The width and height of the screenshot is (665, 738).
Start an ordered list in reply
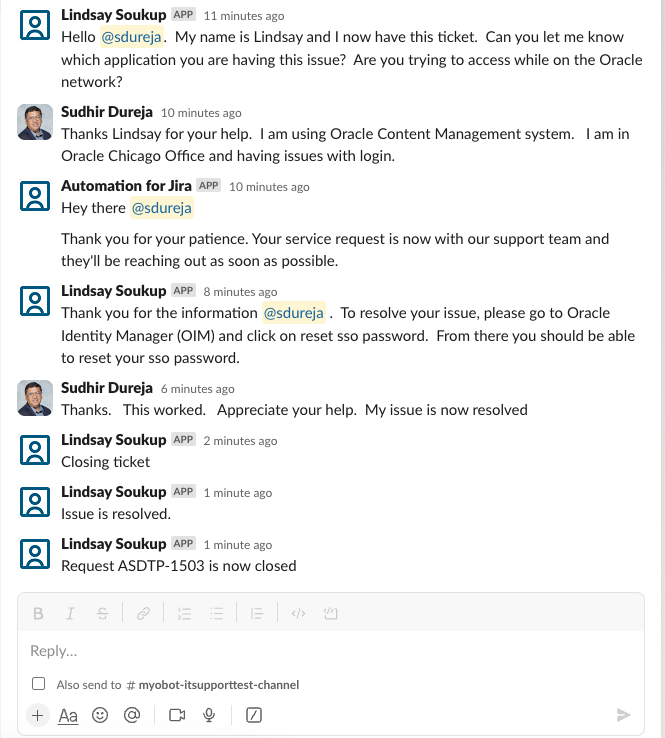[184, 614]
